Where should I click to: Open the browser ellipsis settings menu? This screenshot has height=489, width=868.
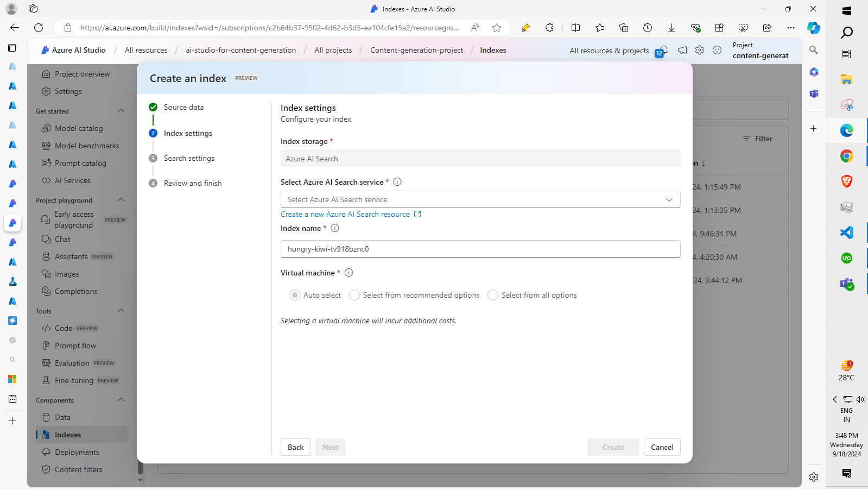pos(791,28)
